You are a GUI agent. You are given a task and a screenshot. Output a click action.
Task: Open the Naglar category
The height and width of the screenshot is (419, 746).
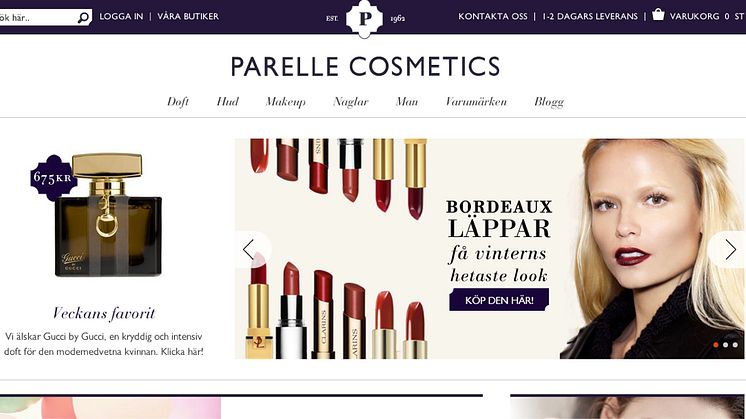351,102
